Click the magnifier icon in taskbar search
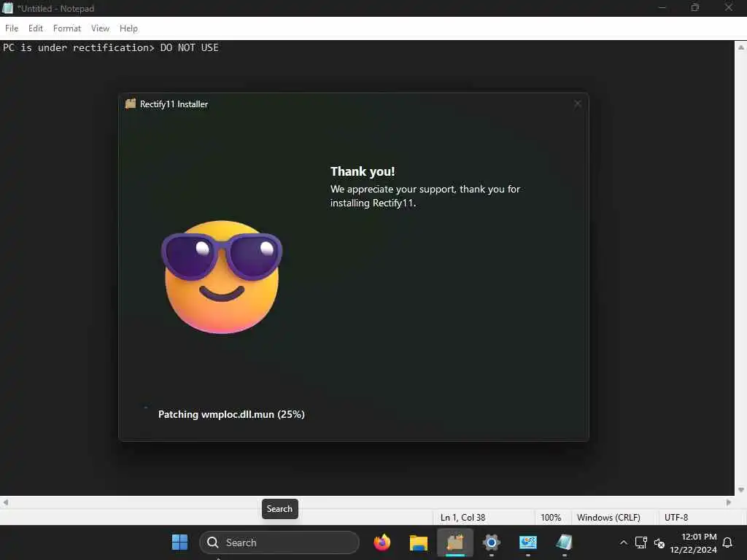 (212, 542)
